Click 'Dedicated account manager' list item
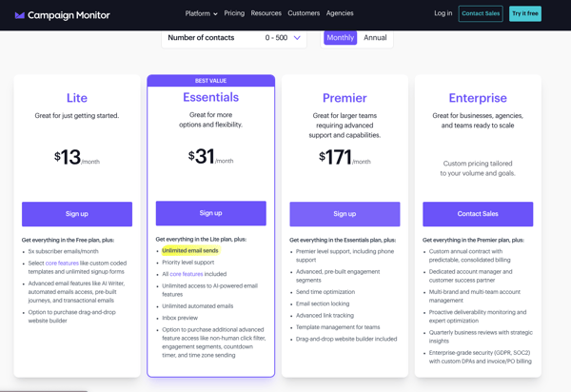Viewport: 571px width, 392px height. [x=470, y=276]
